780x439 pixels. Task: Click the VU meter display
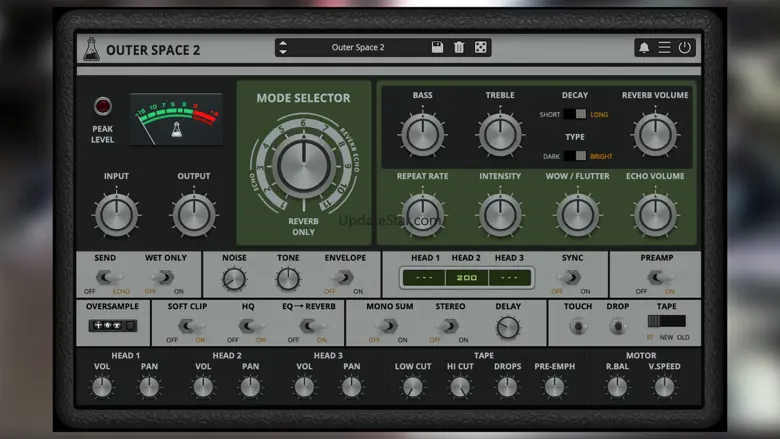[176, 119]
